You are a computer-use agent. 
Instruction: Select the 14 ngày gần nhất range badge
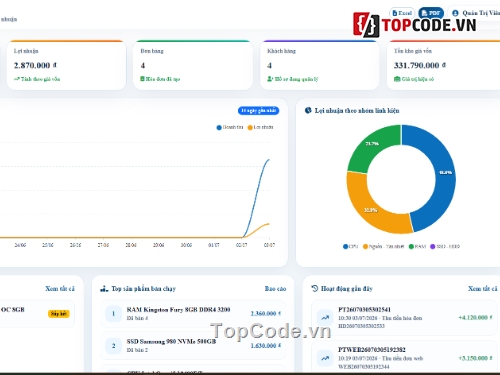pyautogui.click(x=258, y=110)
